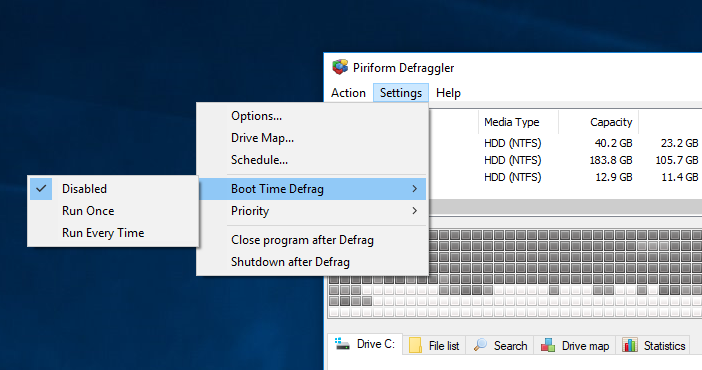Click the Drive map colored blocks icon
The width and height of the screenshot is (702, 370).
click(x=548, y=345)
